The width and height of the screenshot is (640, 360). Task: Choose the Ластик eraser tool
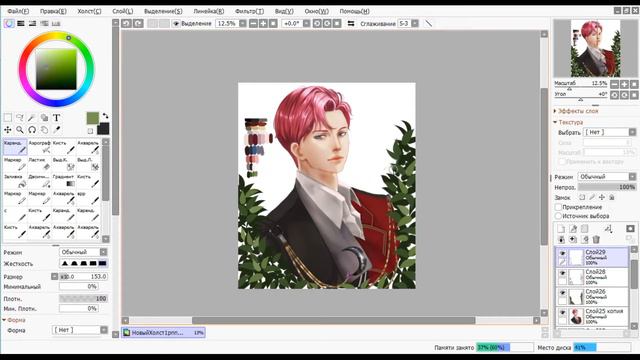coord(40,164)
